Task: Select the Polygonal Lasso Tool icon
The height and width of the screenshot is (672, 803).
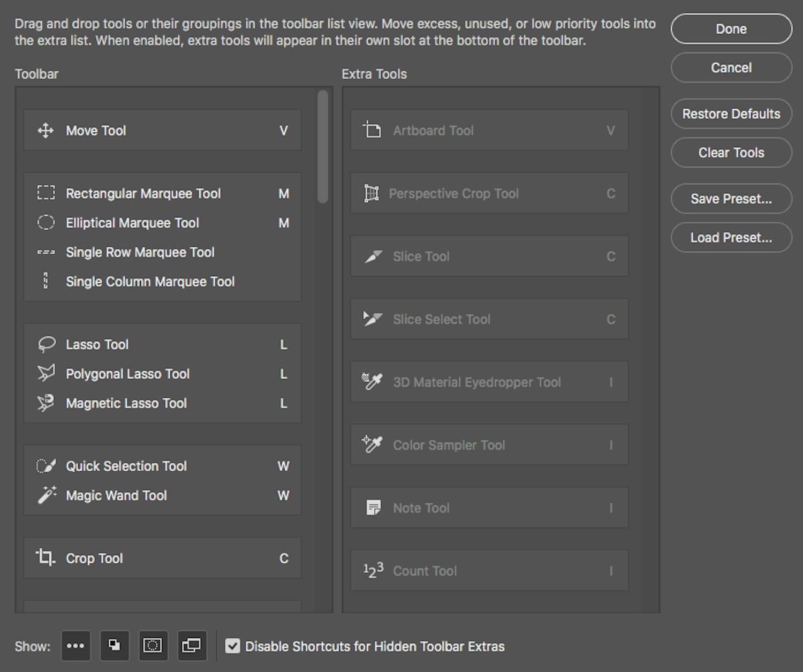Action: pyautogui.click(x=46, y=374)
